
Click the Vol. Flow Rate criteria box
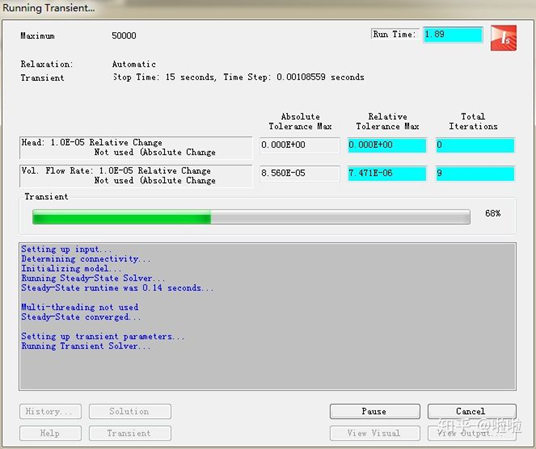click(x=136, y=176)
